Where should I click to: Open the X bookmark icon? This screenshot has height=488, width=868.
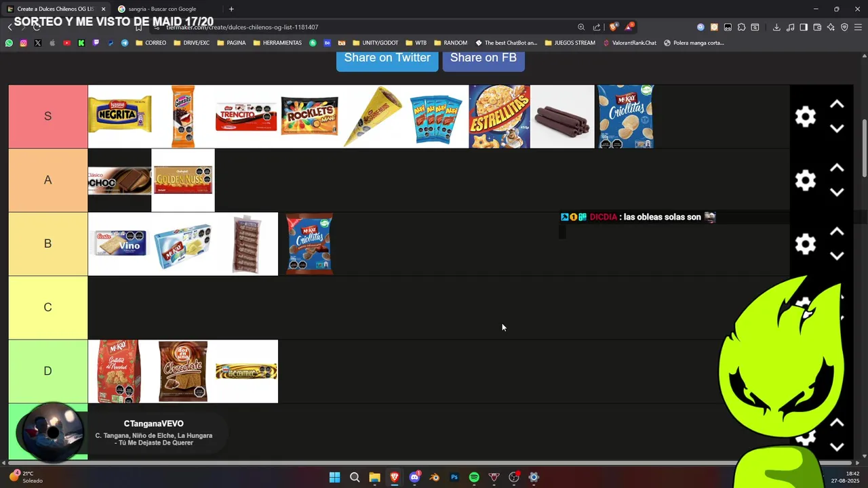pos(37,43)
